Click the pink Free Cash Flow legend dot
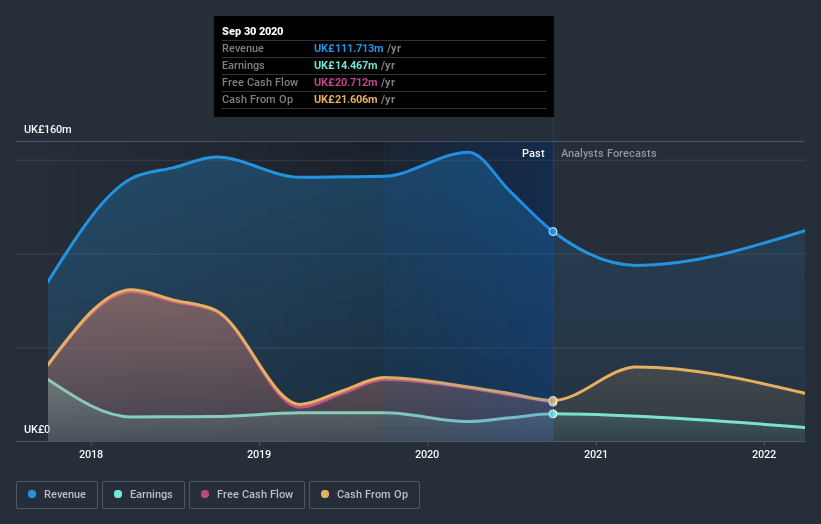The width and height of the screenshot is (821, 524). [205, 494]
